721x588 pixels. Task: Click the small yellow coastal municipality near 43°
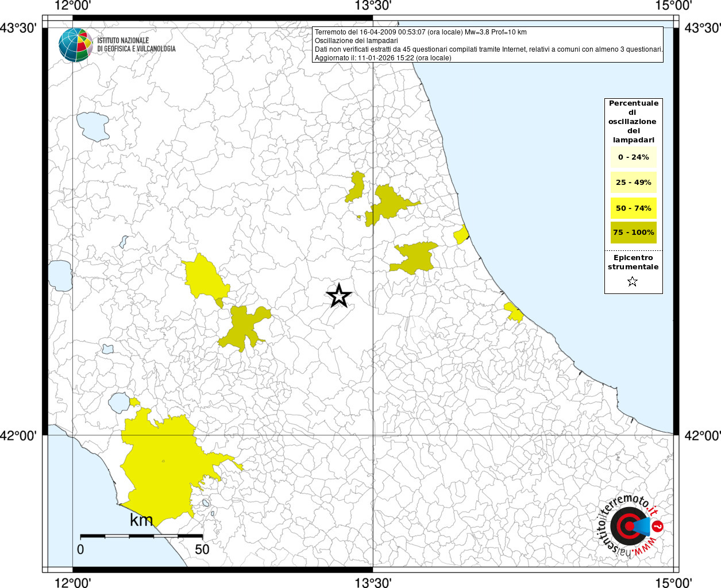461,234
